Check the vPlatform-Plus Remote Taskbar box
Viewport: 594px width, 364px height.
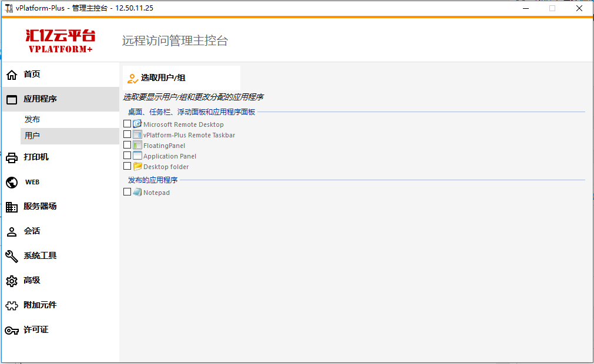(127, 134)
